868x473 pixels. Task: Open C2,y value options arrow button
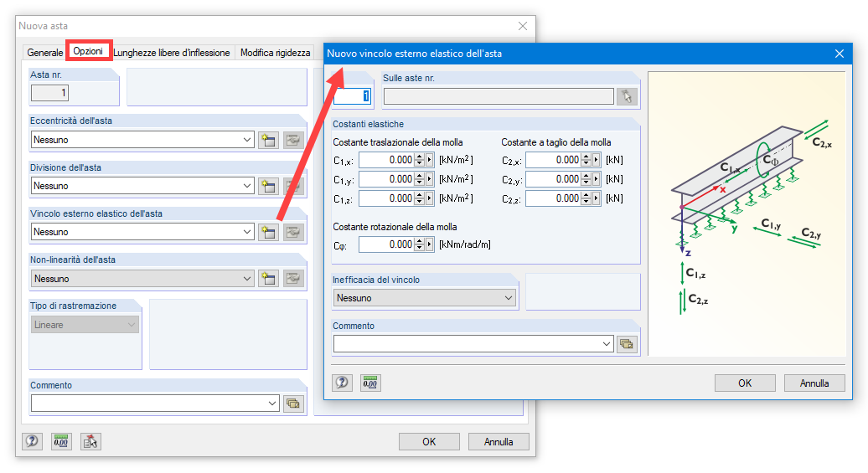tap(597, 179)
